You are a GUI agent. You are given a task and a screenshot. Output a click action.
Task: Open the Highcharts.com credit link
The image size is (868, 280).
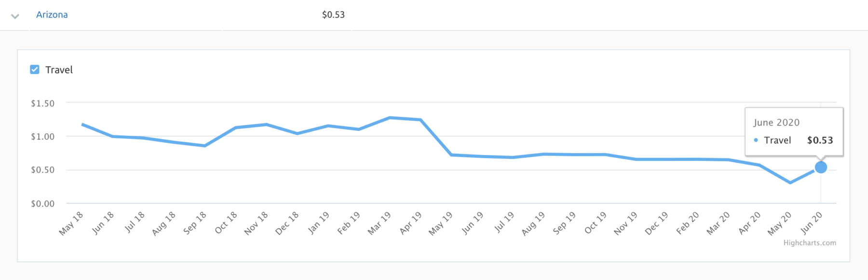click(810, 243)
